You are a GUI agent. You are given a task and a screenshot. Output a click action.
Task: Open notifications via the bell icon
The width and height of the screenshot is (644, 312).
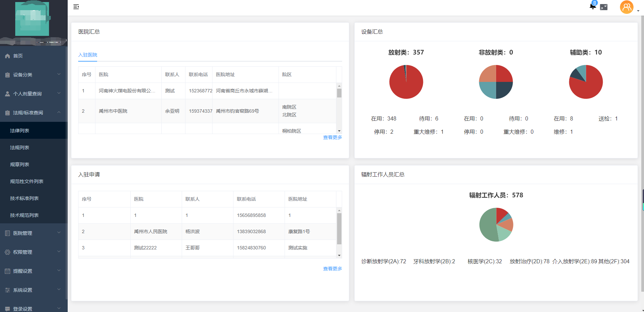(593, 6)
